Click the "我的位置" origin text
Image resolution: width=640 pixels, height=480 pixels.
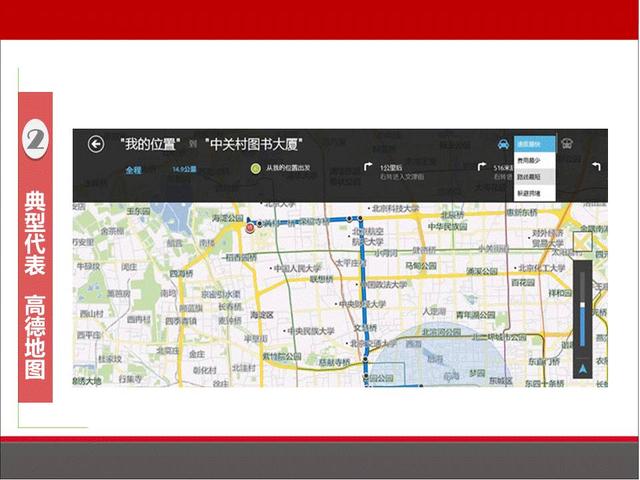[x=150, y=144]
